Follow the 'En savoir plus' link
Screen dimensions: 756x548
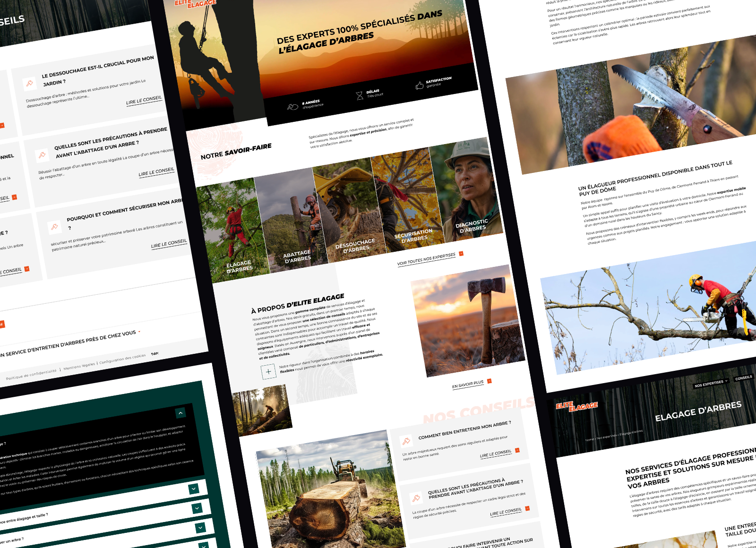click(468, 385)
